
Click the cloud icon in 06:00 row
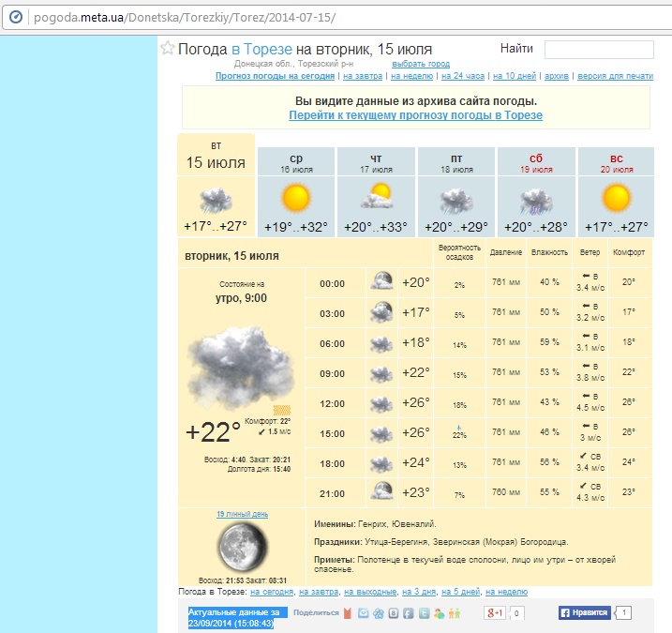tap(381, 344)
